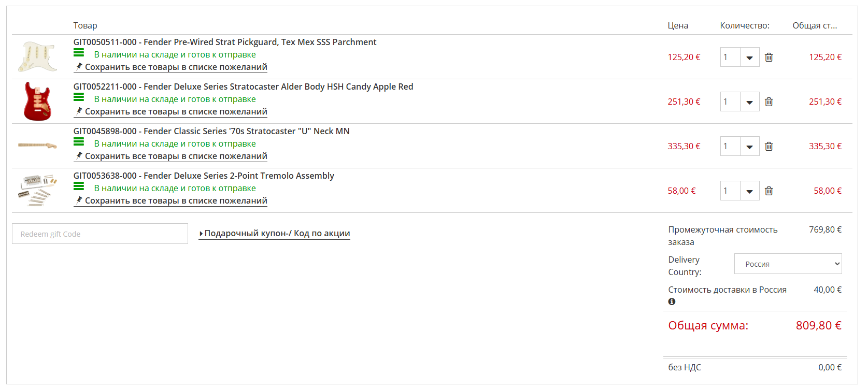This screenshot has width=868, height=389.
Task: Open the GIT0050511-000 Fender Pre-Wired Strat Pickguard product
Action: 225,42
